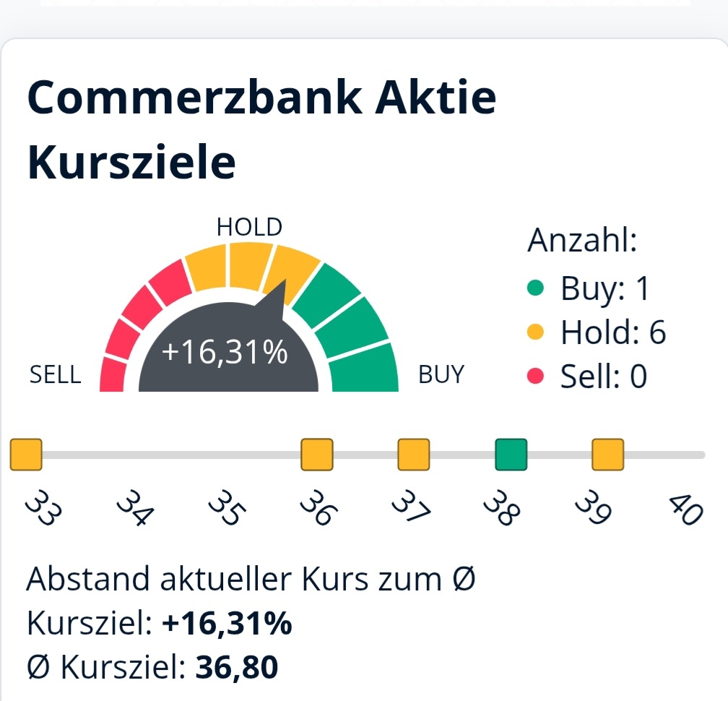Pick the yellow marker at price 39

(608, 455)
